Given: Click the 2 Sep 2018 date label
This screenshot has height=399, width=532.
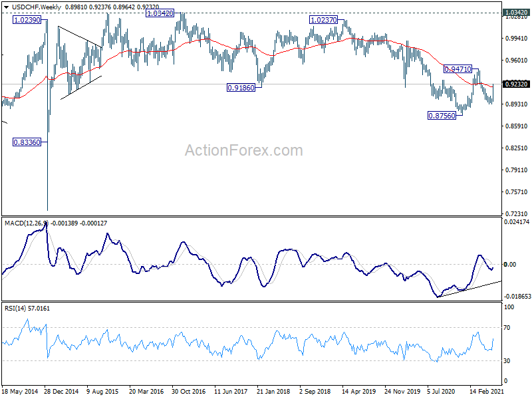Looking at the screenshot, I should click(315, 392).
